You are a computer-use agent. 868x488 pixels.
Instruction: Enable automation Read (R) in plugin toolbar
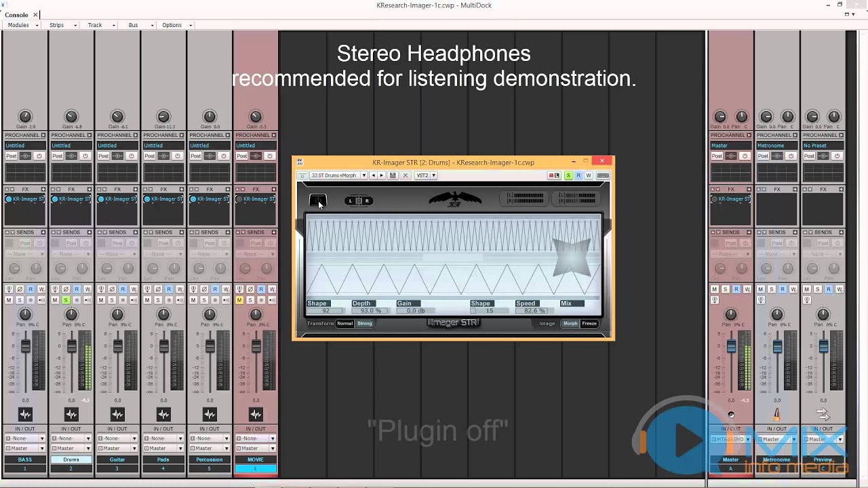(x=578, y=176)
